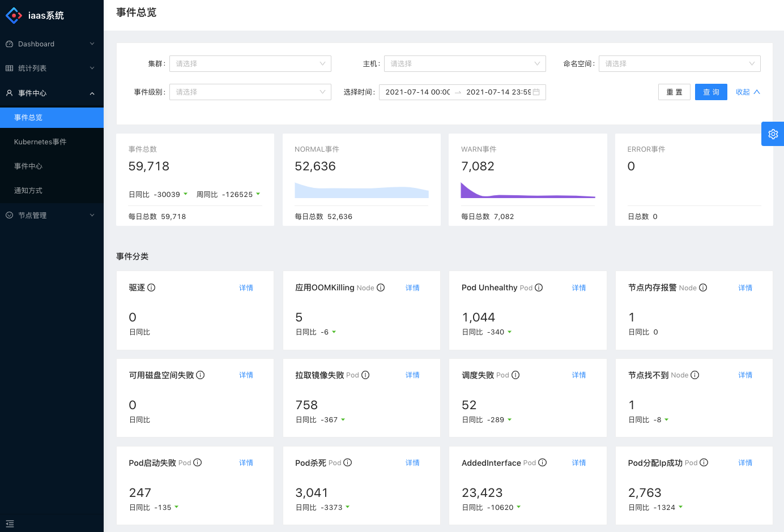This screenshot has width=784, height=532.
Task: Show info icon next to Pod Unhealthy
Action: pos(539,288)
